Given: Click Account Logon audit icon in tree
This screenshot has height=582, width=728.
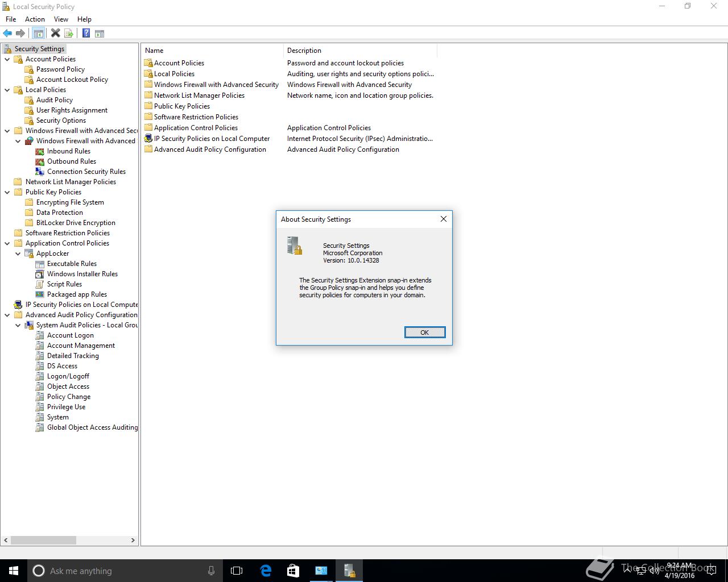Looking at the screenshot, I should click(x=40, y=335).
